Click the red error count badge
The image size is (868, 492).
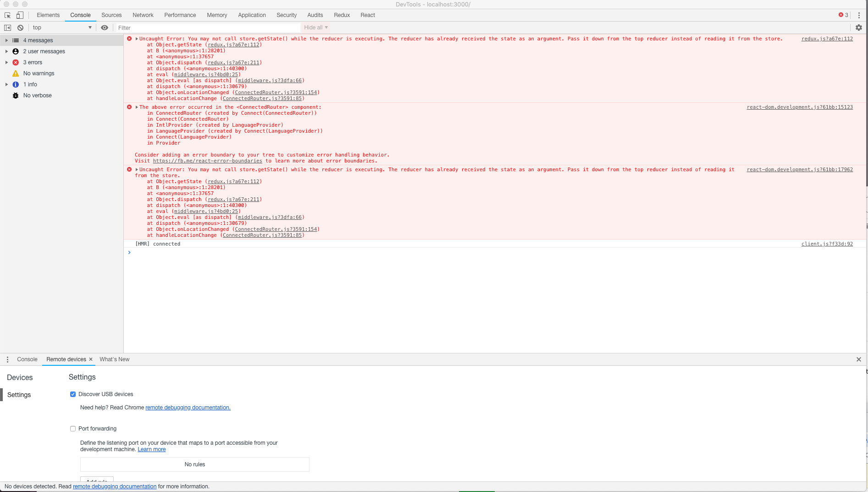coord(843,15)
